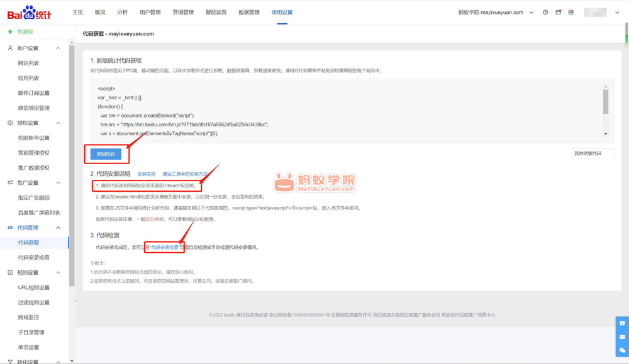The width and height of the screenshot is (629, 364).
Task: Open 单页设置 in the sidebar
Action: (28, 347)
